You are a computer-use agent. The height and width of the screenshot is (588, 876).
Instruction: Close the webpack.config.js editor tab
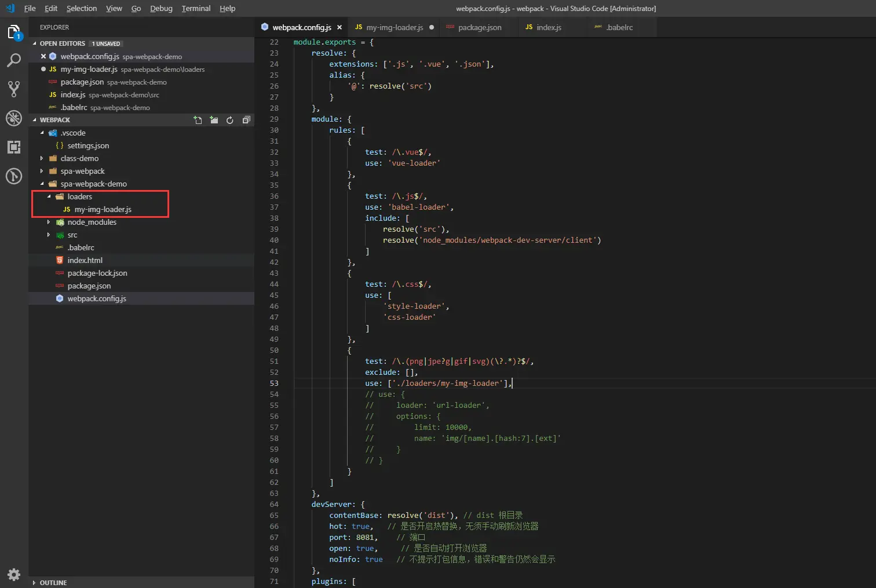pos(340,27)
